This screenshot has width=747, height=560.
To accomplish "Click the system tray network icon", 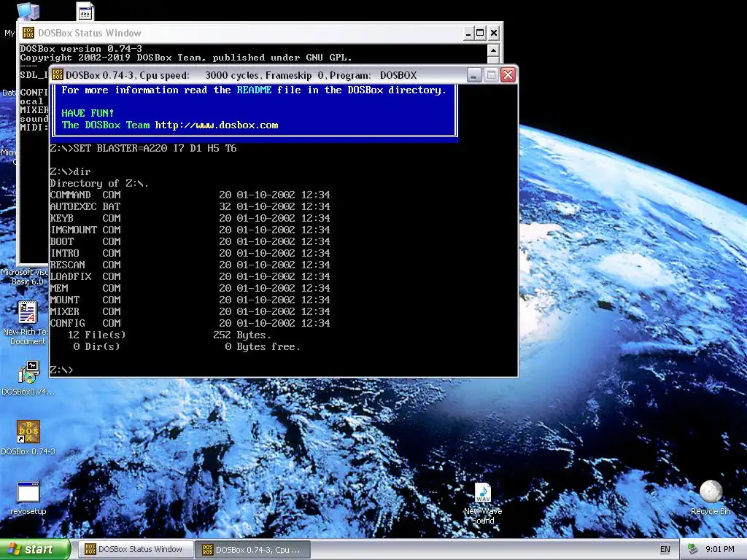I will 692,549.
